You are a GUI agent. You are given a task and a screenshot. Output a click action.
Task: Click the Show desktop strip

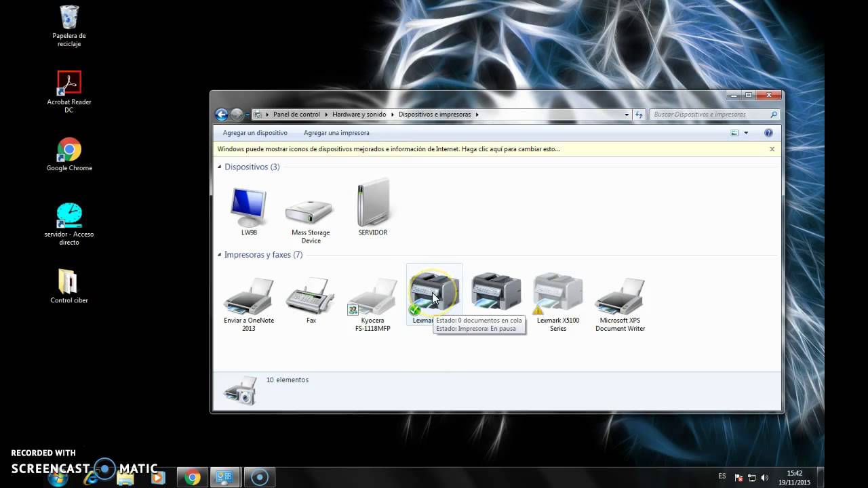pos(821,478)
